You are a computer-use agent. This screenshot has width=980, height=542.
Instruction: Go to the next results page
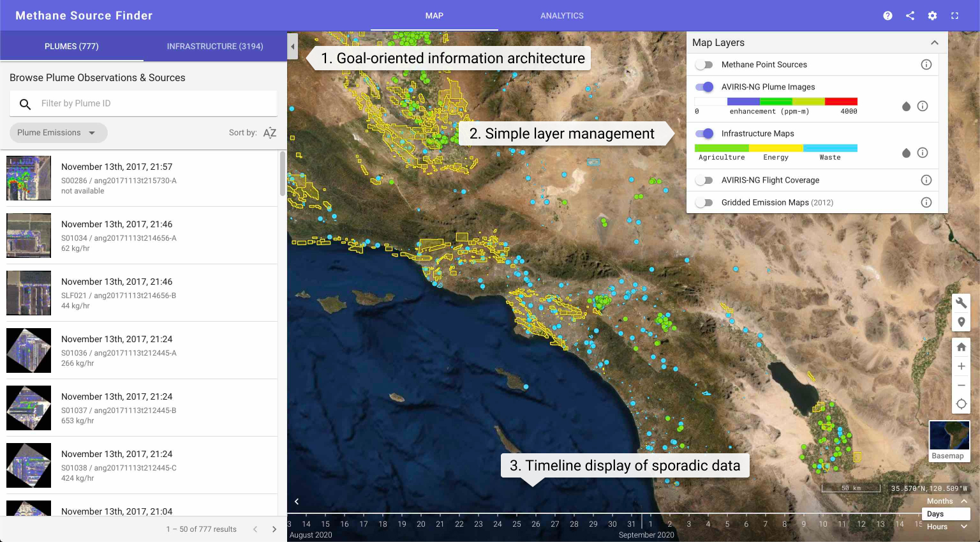pos(274,529)
